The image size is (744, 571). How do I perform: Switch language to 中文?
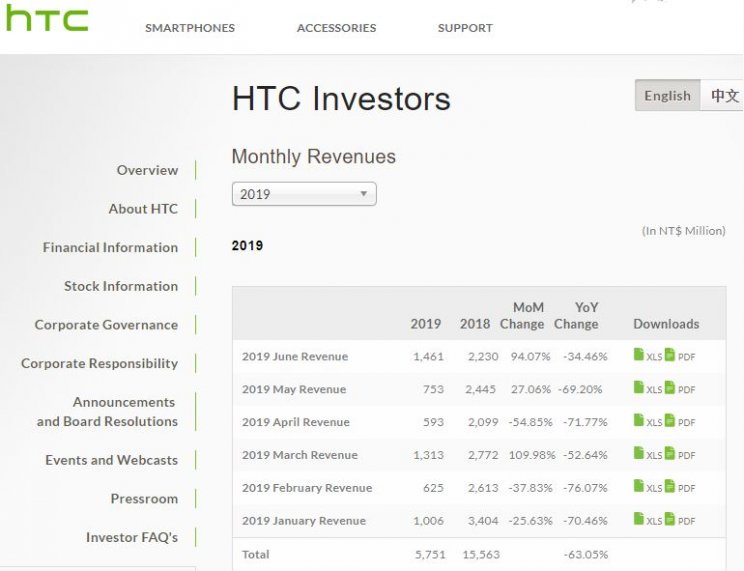[724, 95]
